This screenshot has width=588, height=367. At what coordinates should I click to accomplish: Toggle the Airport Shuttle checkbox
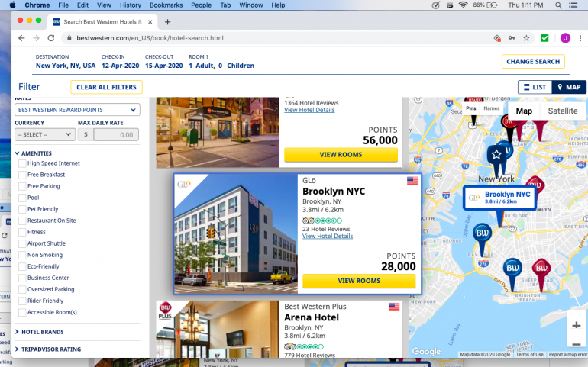(x=22, y=243)
